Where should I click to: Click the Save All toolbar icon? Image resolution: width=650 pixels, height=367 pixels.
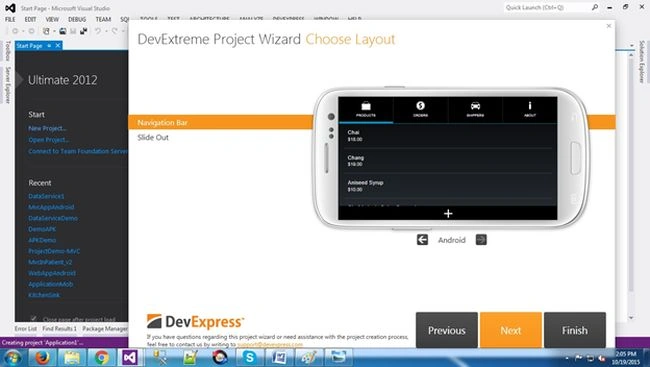(x=84, y=31)
